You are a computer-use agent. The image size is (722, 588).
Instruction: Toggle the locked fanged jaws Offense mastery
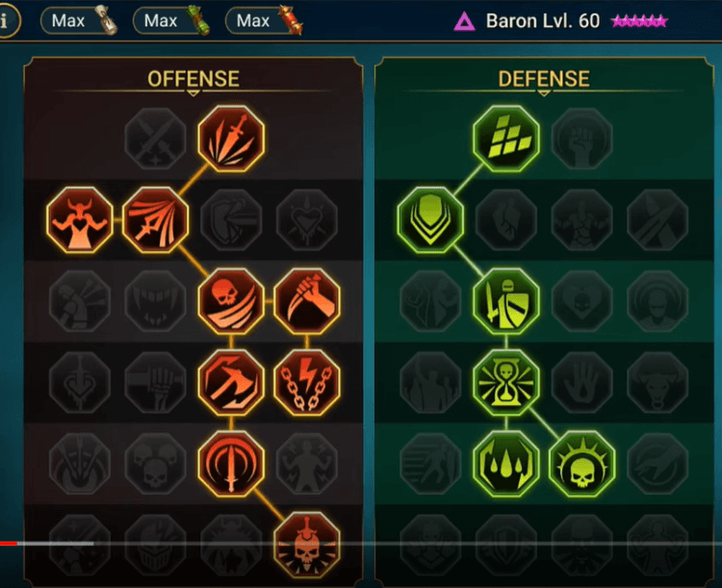tap(156, 301)
